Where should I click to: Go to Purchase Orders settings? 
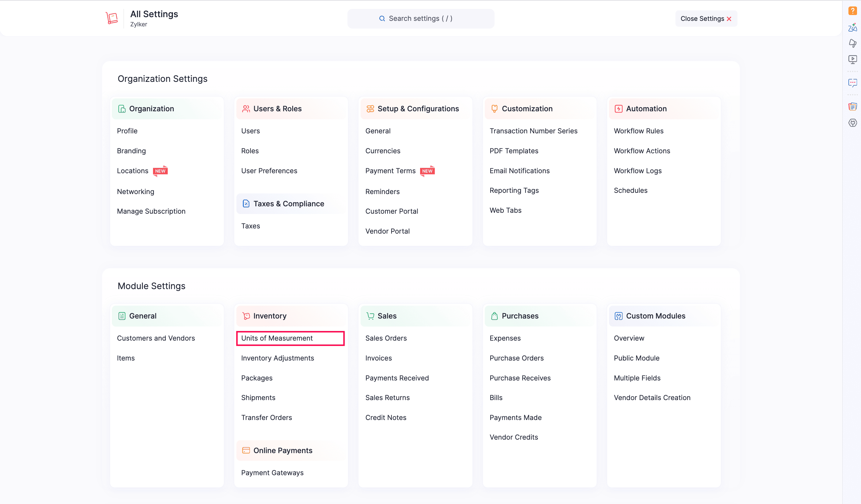(x=516, y=358)
